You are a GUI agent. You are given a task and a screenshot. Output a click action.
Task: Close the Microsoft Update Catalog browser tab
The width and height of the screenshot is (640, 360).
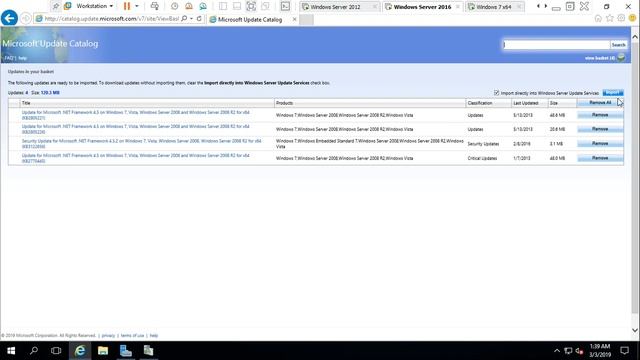pos(294,19)
